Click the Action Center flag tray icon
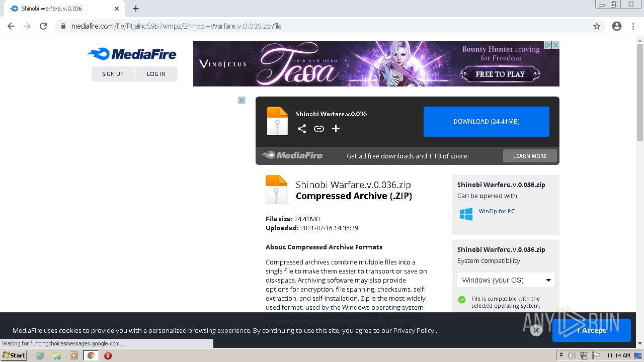 pos(595,355)
